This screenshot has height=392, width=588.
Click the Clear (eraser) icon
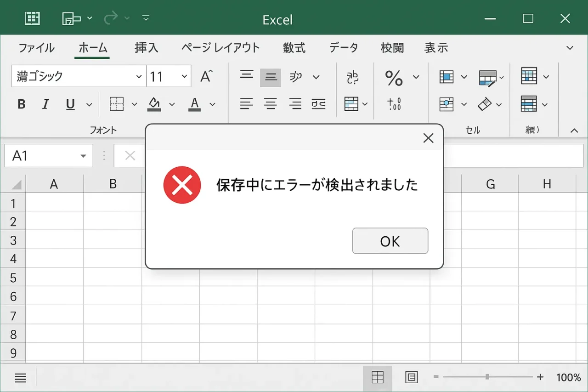pos(486,104)
